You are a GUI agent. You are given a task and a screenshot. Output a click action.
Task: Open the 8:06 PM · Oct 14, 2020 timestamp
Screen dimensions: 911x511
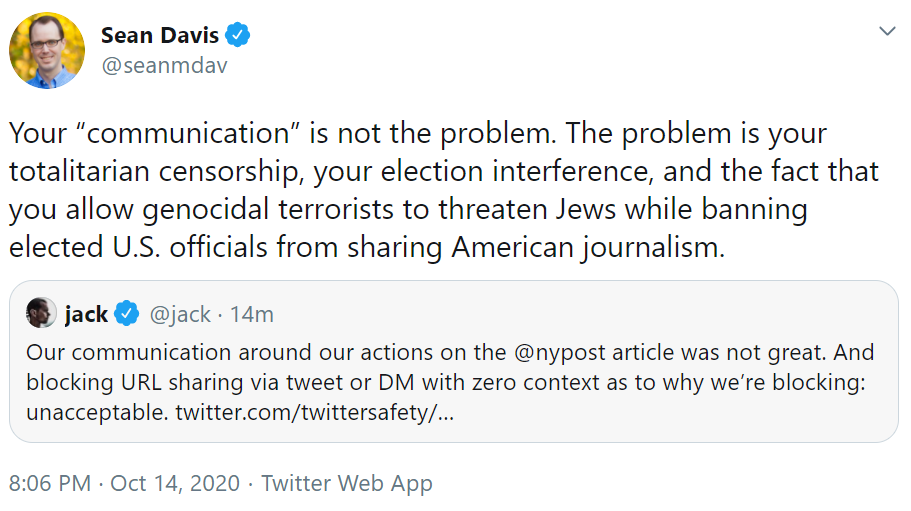pos(124,483)
